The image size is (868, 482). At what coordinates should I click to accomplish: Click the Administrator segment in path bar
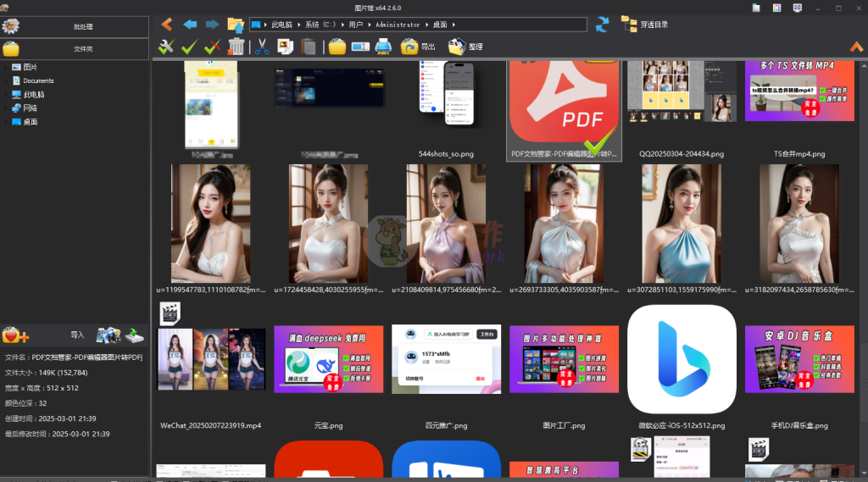(397, 25)
